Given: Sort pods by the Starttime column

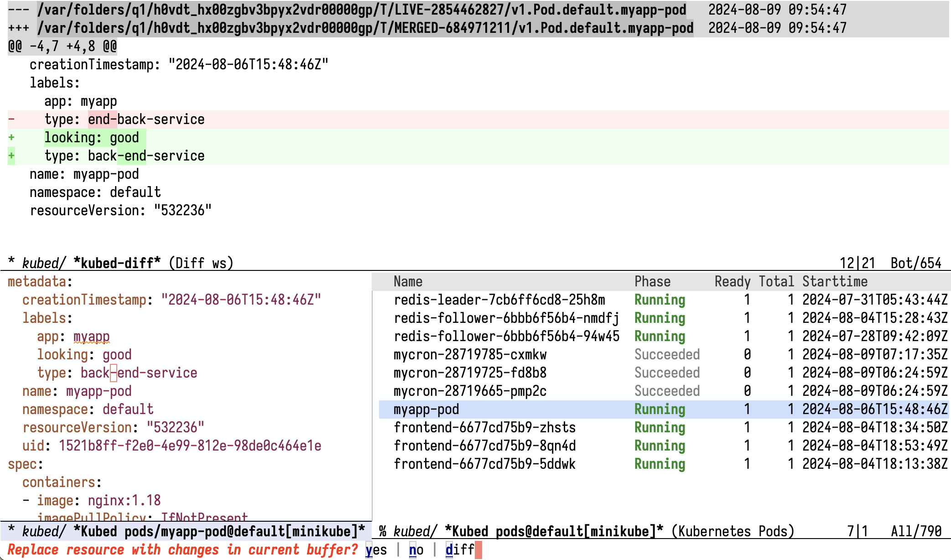Looking at the screenshot, I should point(835,281).
